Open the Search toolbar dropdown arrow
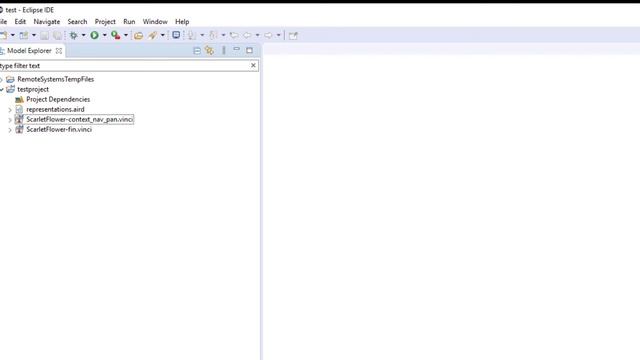 [162, 36]
